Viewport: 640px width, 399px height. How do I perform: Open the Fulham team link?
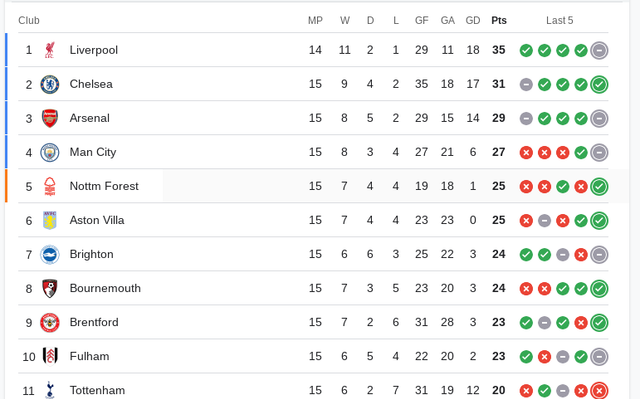tap(89, 356)
